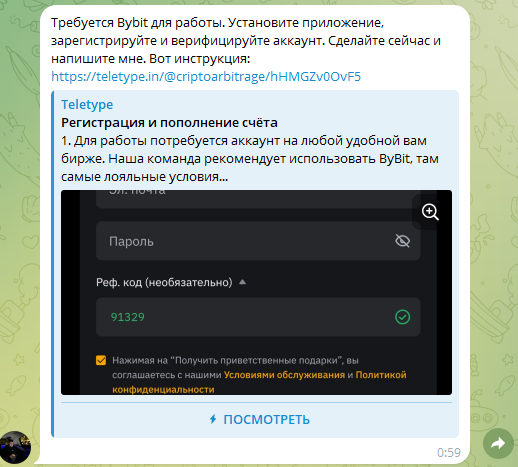
Task: Toggle password visibility eye icon
Action: (x=402, y=241)
